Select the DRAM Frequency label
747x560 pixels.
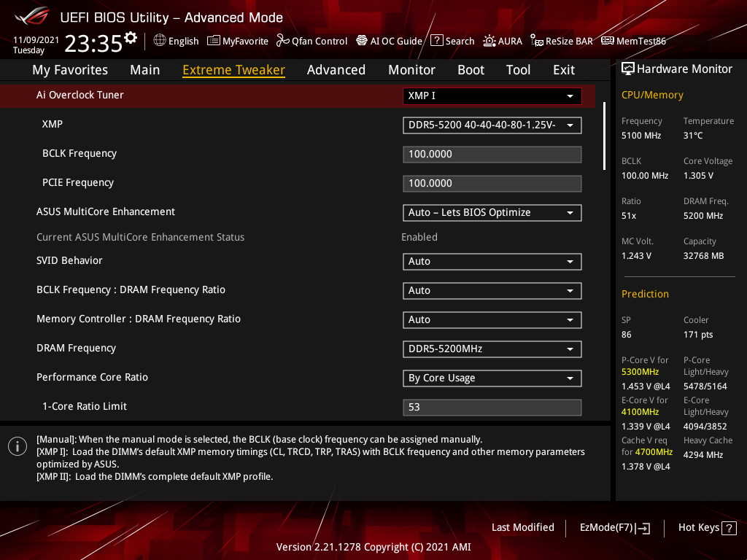tap(76, 349)
